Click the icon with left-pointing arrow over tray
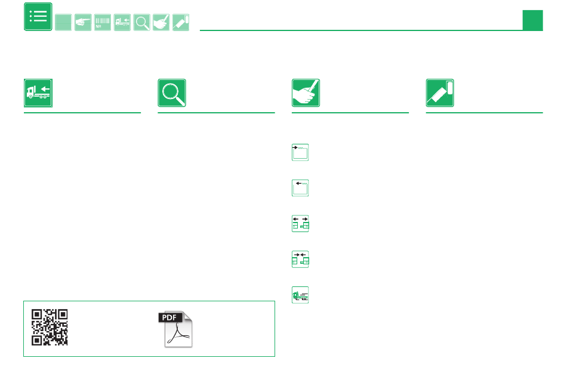 tap(300, 188)
